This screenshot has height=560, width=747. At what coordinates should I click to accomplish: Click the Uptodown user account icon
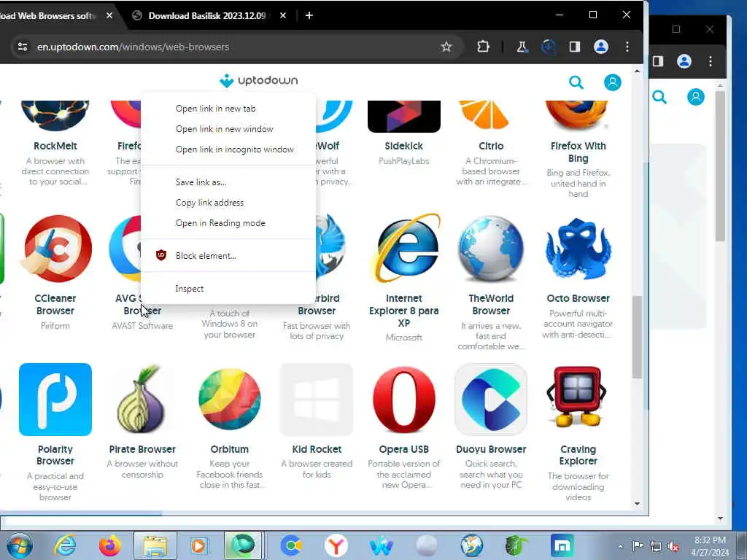(612, 82)
